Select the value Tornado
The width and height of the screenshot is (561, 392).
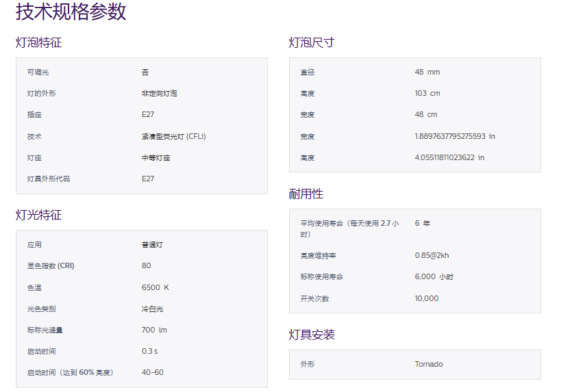point(429,364)
